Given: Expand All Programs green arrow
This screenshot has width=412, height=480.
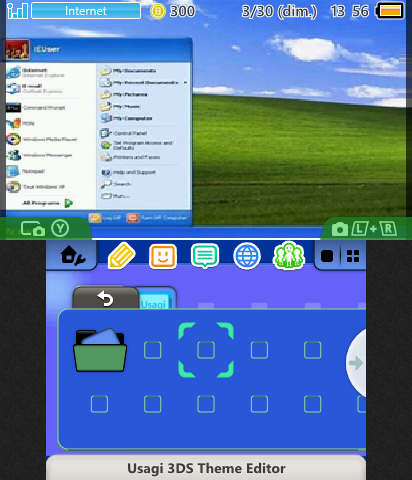Looking at the screenshot, I should click(68, 203).
